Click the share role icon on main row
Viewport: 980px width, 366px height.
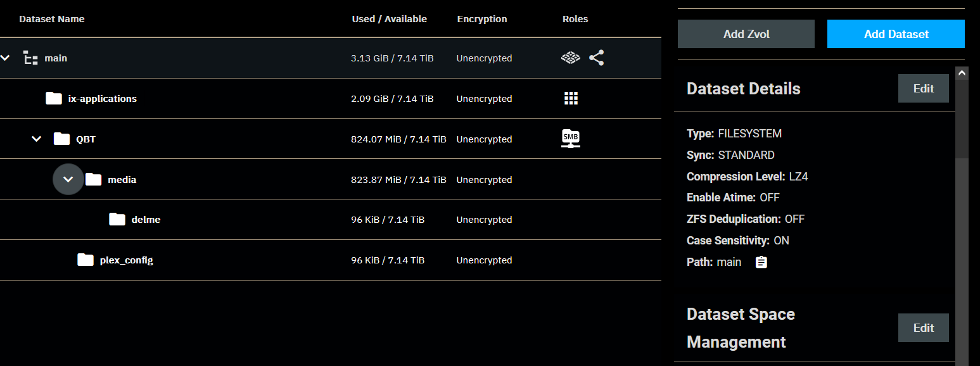[596, 58]
